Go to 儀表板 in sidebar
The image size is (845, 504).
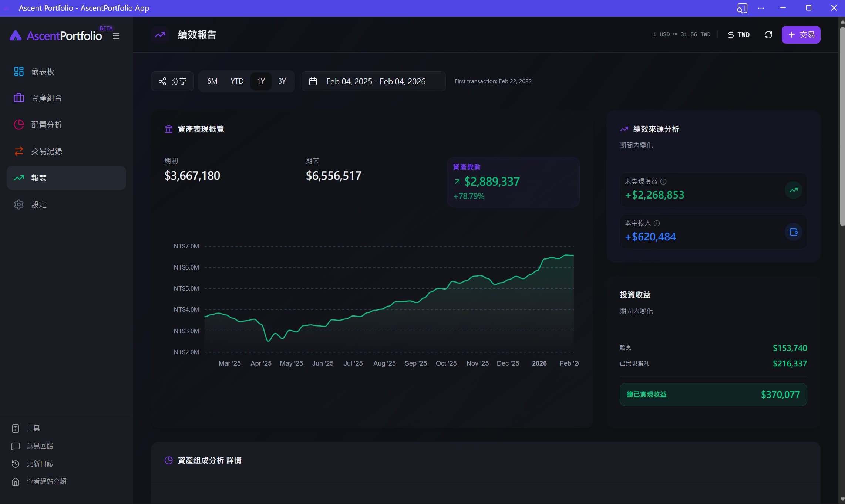point(66,71)
